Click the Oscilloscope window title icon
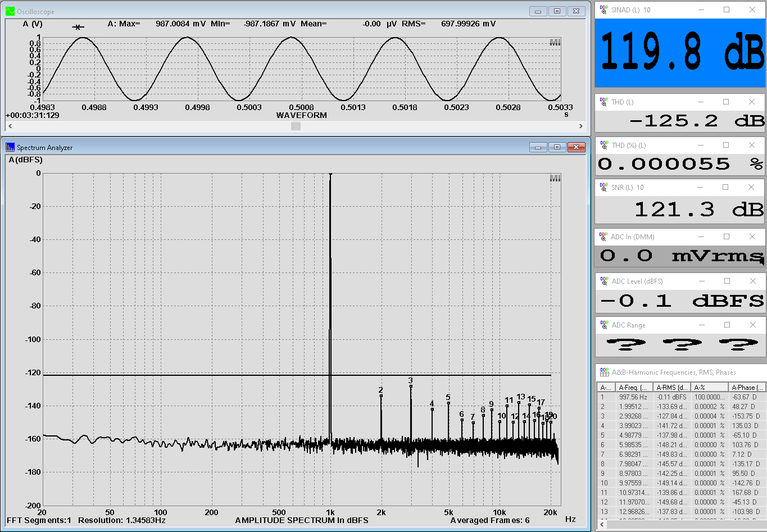767x532 pixels. [x=10, y=11]
